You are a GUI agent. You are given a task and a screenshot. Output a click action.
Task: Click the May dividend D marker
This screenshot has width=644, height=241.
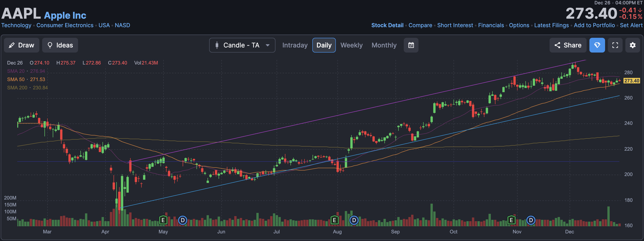(183, 220)
